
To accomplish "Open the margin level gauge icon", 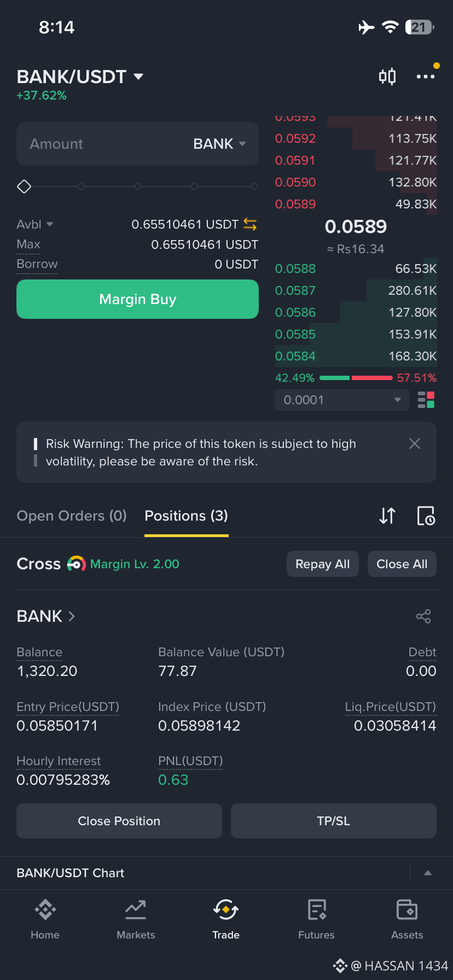I will coord(77,564).
